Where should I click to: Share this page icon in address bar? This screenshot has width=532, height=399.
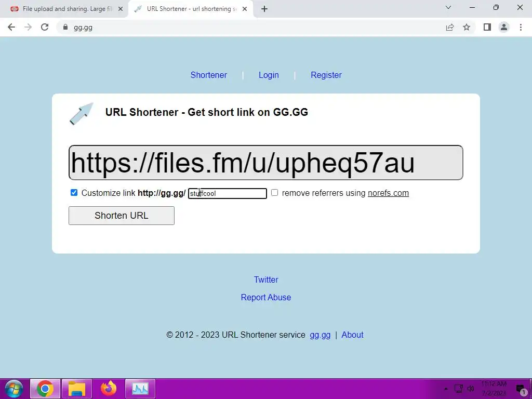coord(450,27)
